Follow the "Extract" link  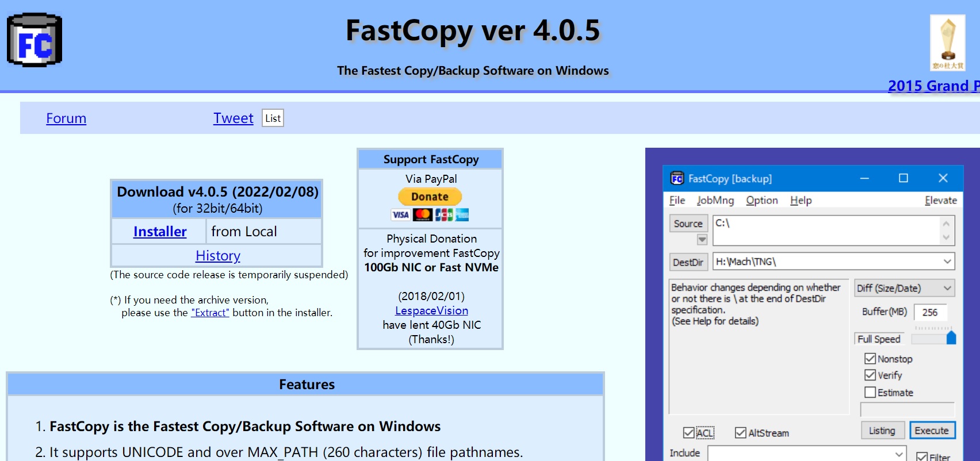(x=210, y=313)
